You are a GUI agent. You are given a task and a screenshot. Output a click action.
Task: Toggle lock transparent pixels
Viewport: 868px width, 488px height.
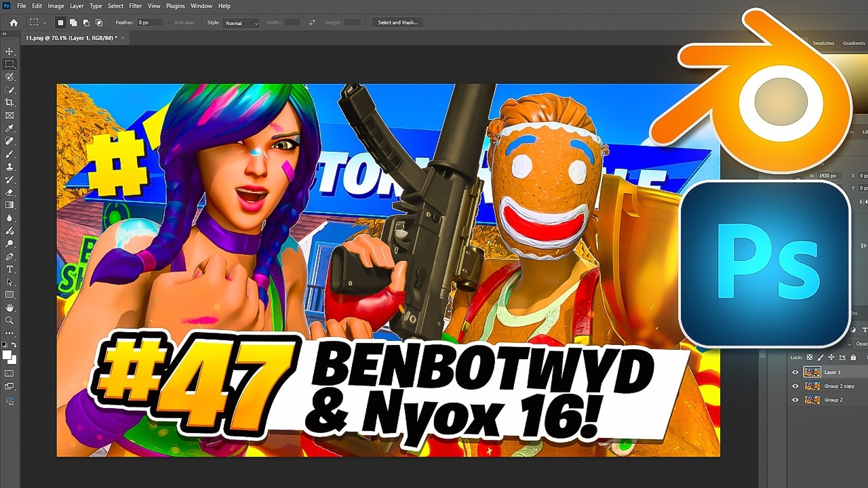coord(810,357)
